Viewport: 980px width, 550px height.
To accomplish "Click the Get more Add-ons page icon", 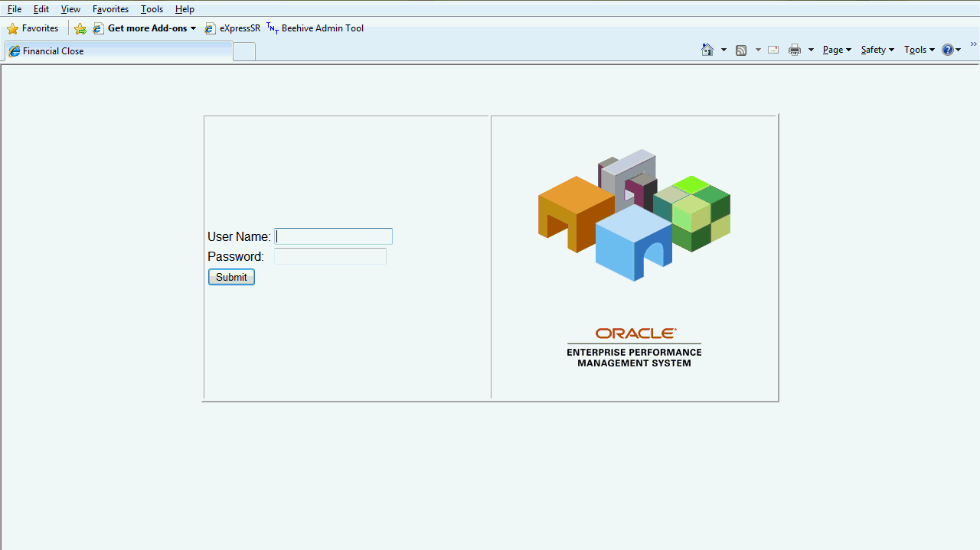I will (x=98, y=28).
